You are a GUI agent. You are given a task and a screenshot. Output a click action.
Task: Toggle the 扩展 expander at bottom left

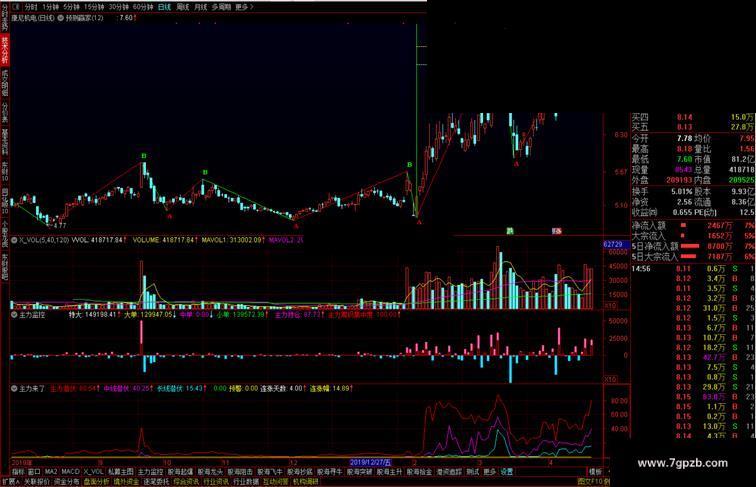(x=11, y=482)
